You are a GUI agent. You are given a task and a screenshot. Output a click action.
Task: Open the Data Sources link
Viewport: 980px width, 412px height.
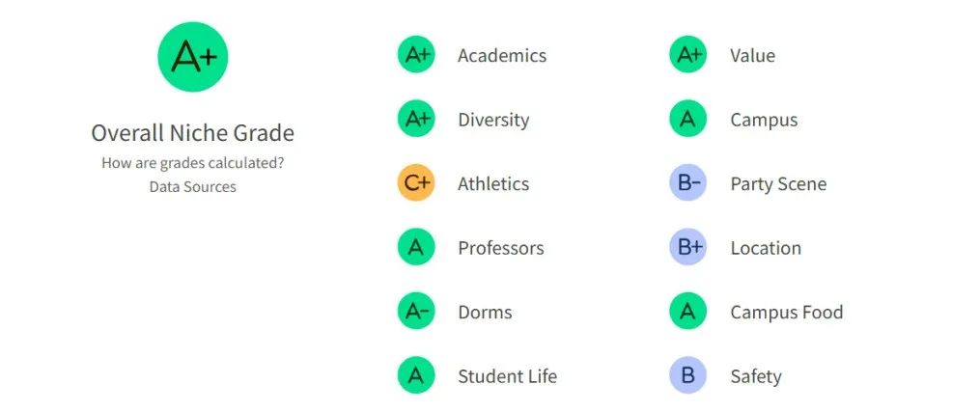click(192, 186)
